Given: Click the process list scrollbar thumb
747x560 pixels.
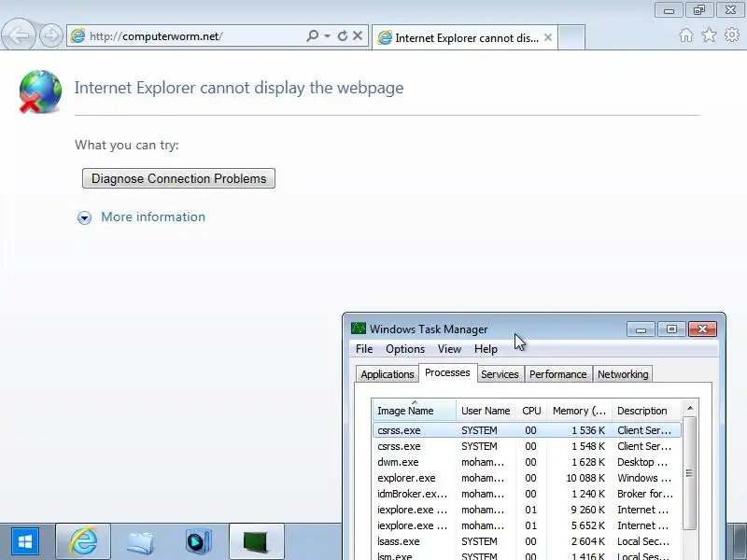Looking at the screenshot, I should tap(689, 473).
